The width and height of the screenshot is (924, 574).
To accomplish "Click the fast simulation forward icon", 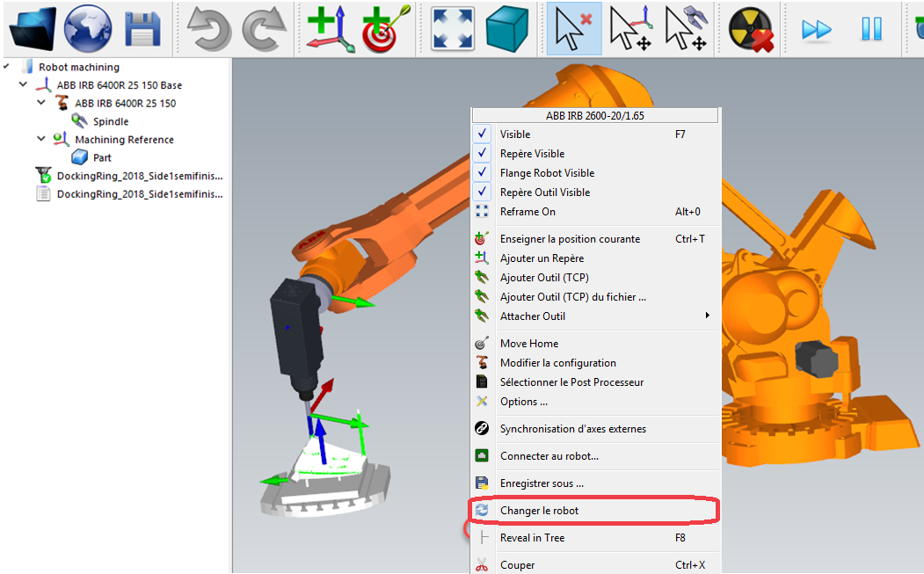I will coord(816,29).
